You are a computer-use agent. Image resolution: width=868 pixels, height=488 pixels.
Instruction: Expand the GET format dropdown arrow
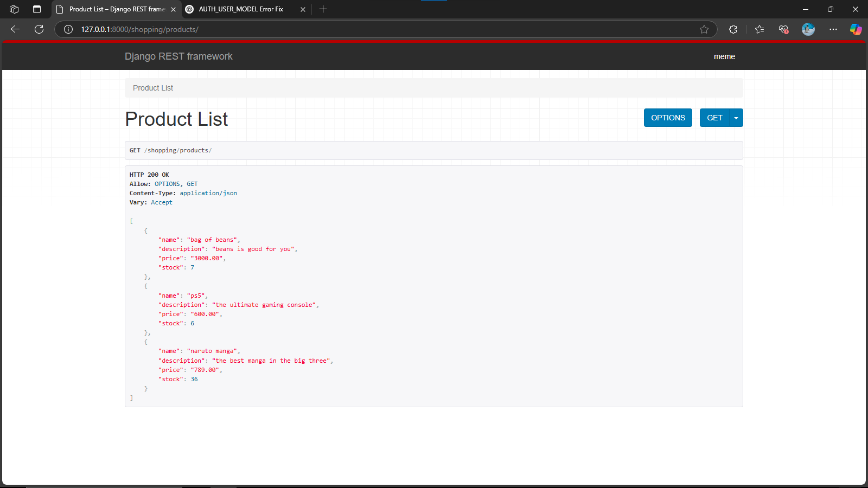click(x=736, y=118)
